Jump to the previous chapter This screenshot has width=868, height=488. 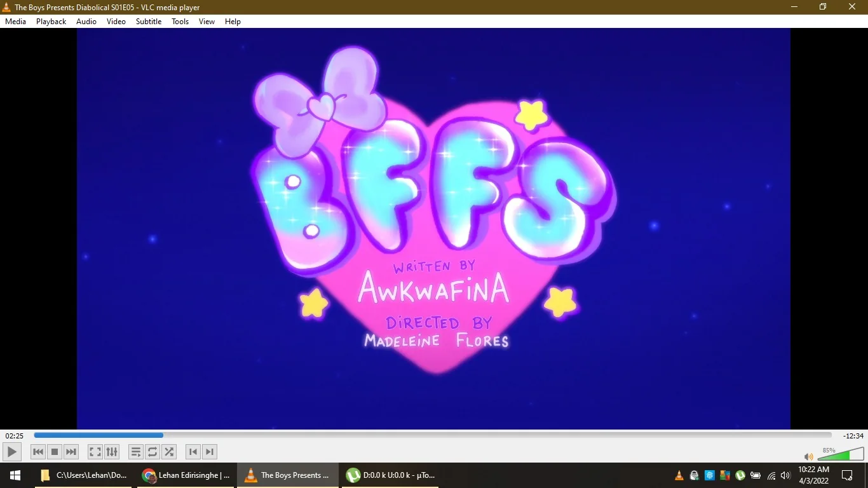pos(193,452)
